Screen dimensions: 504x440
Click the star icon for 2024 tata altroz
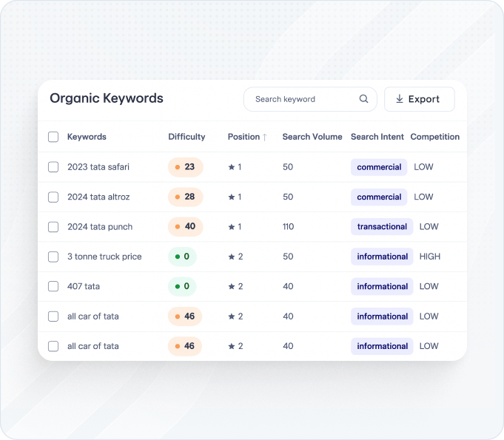coord(232,197)
